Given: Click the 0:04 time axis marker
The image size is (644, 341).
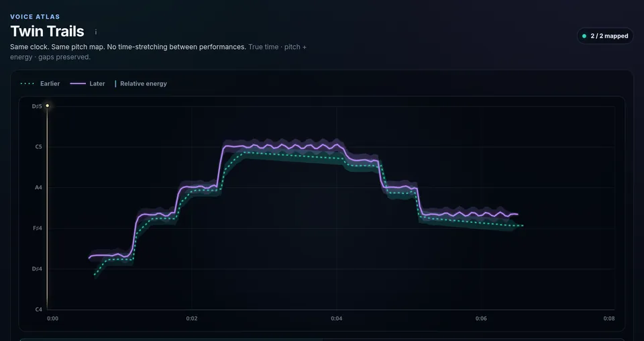Looking at the screenshot, I should [336, 318].
